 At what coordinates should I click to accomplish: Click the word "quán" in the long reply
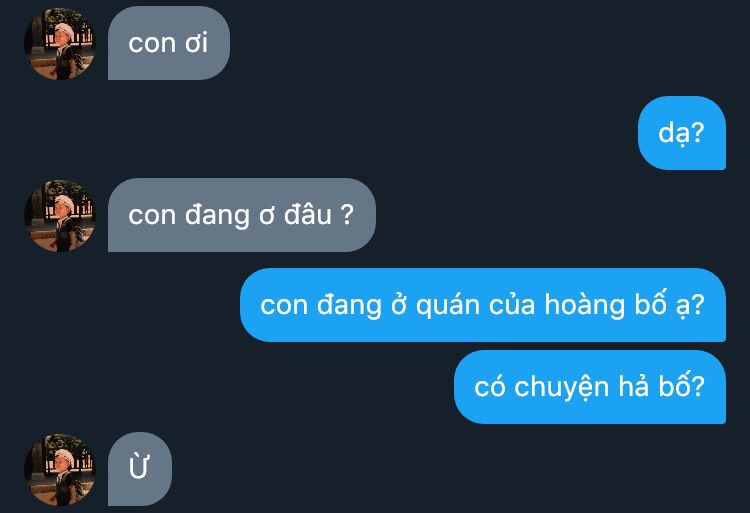[x=448, y=306]
